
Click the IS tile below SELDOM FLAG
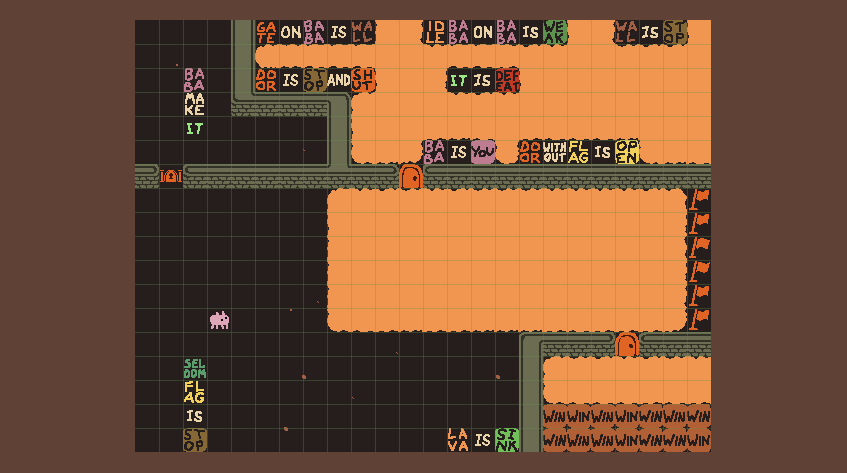(x=194, y=416)
